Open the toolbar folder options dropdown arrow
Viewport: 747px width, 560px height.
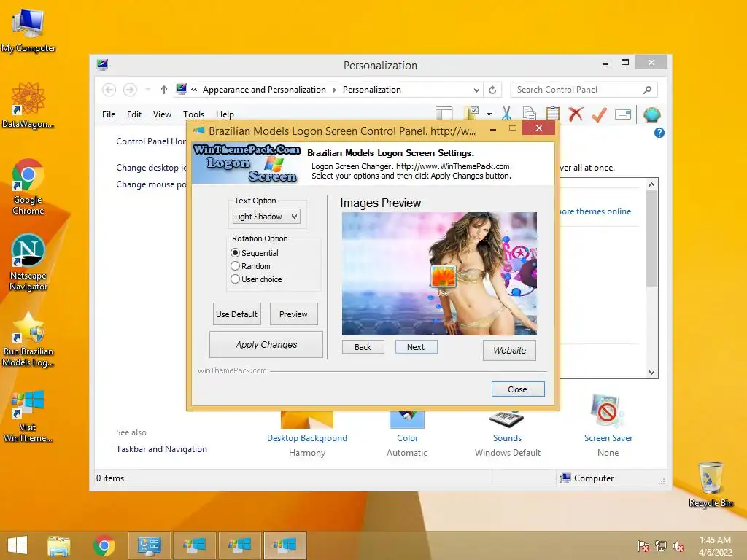tap(489, 114)
